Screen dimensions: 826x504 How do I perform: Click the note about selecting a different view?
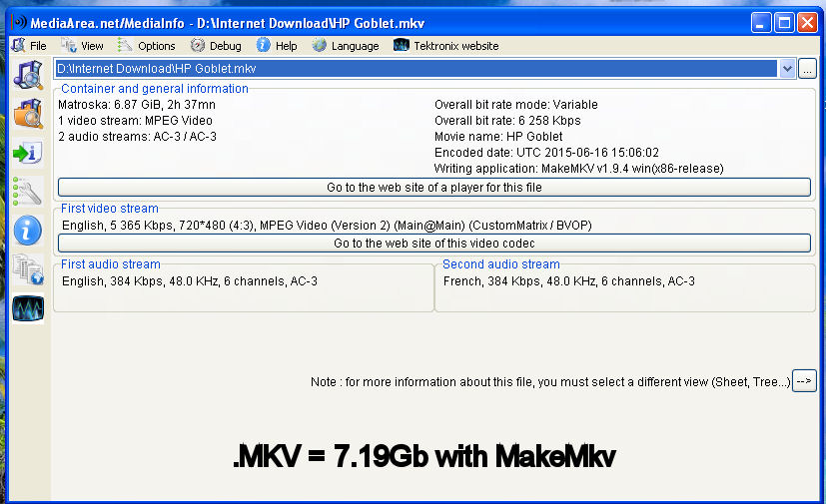pos(550,382)
